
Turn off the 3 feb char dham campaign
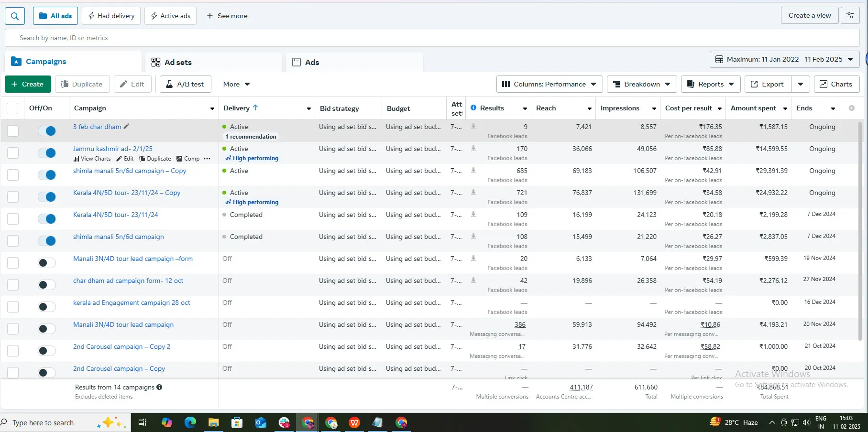coord(47,131)
